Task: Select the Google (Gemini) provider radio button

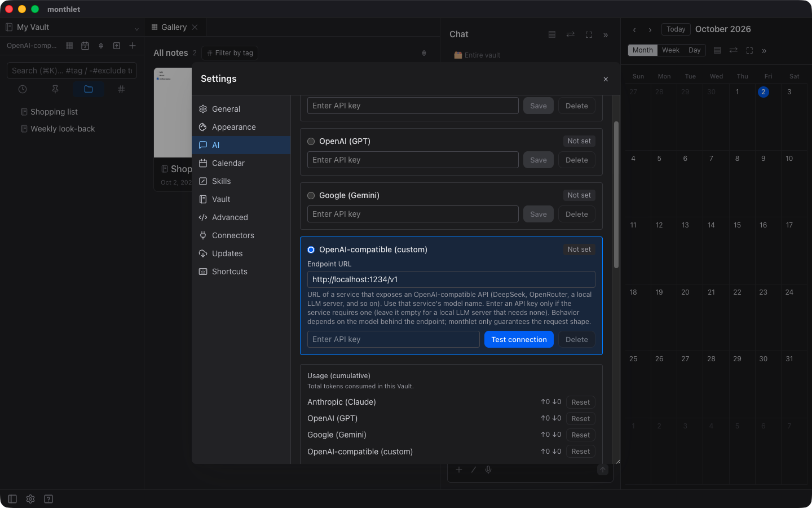Action: (x=311, y=195)
